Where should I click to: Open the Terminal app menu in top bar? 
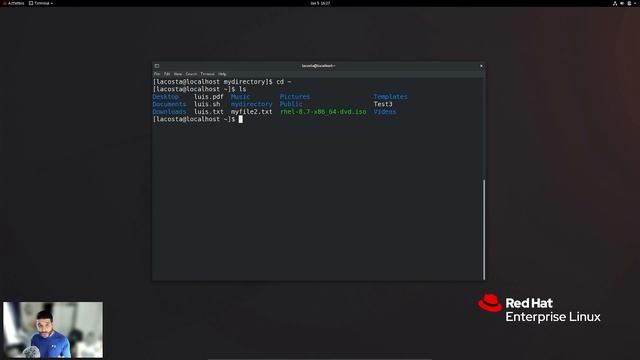[41, 3]
